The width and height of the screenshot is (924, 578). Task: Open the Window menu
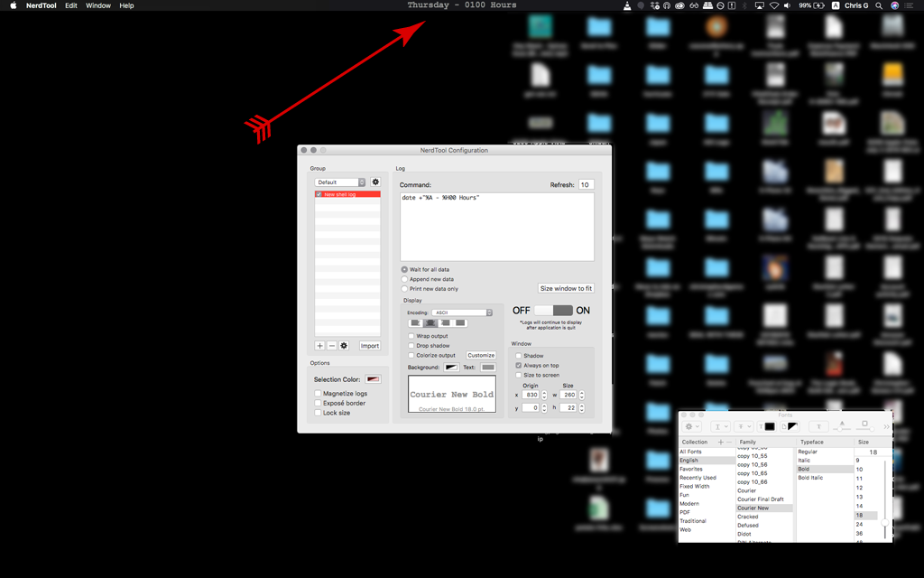click(97, 5)
